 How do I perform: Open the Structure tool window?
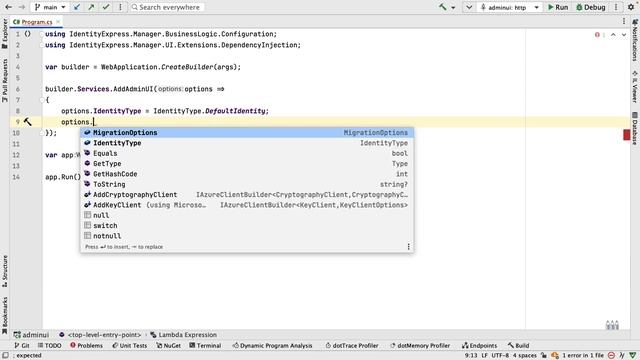(x=5, y=271)
